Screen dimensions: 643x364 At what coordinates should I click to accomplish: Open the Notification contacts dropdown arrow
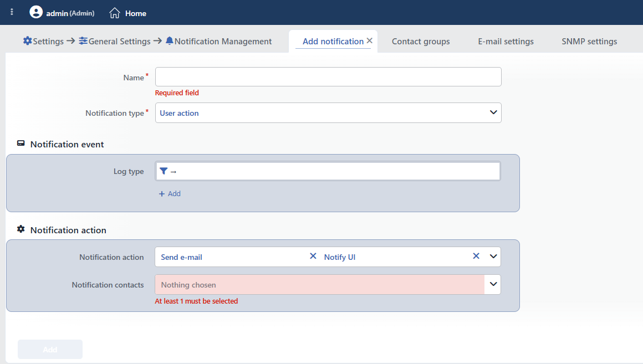493,284
